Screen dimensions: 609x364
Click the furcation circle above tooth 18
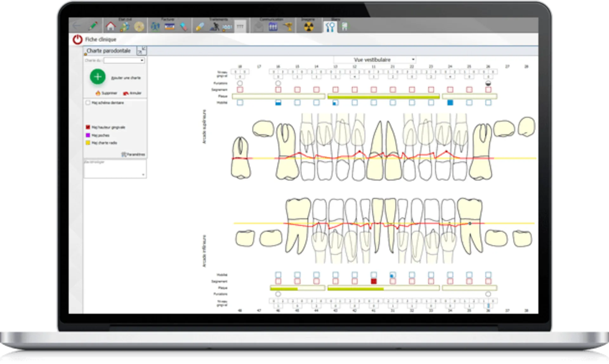tap(240, 83)
